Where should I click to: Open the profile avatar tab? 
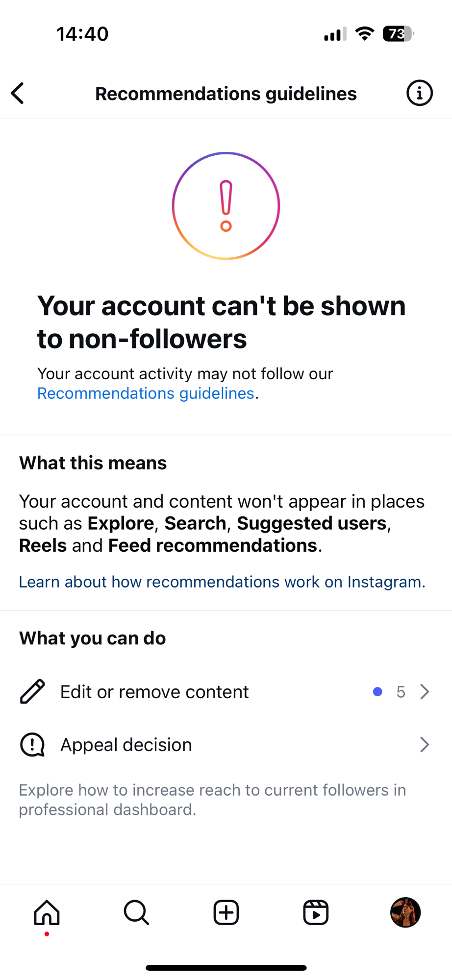coord(405,912)
